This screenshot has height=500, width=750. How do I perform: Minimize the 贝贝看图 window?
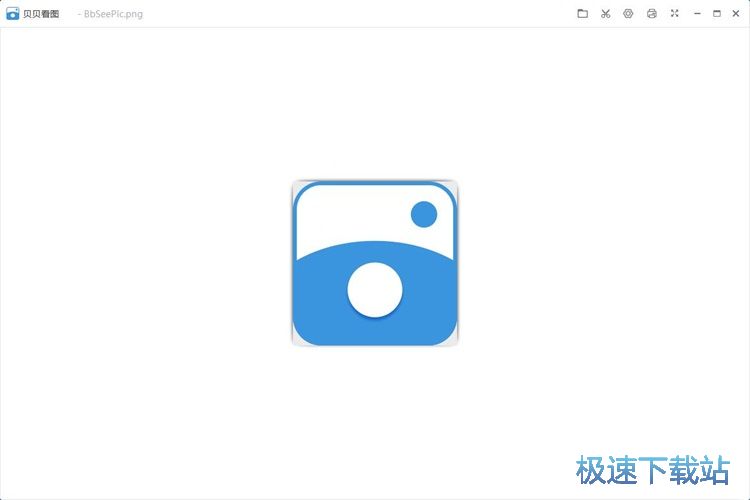697,13
